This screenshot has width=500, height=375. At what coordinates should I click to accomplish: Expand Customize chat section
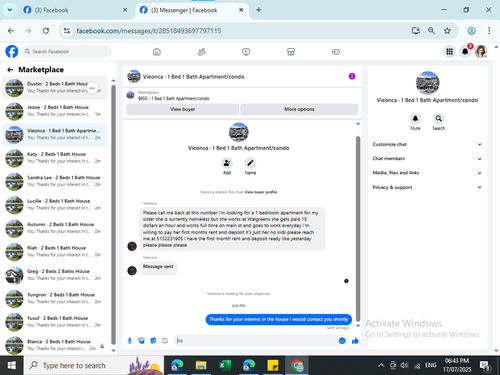click(427, 144)
